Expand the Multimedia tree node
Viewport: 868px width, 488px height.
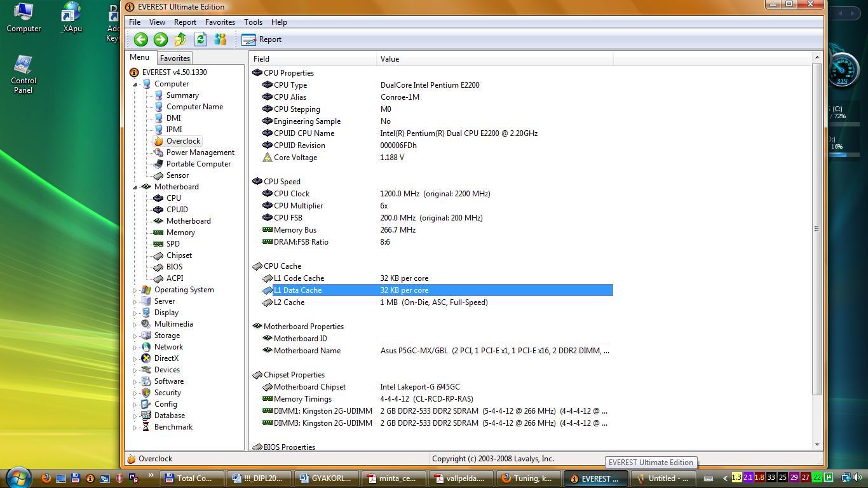click(135, 325)
